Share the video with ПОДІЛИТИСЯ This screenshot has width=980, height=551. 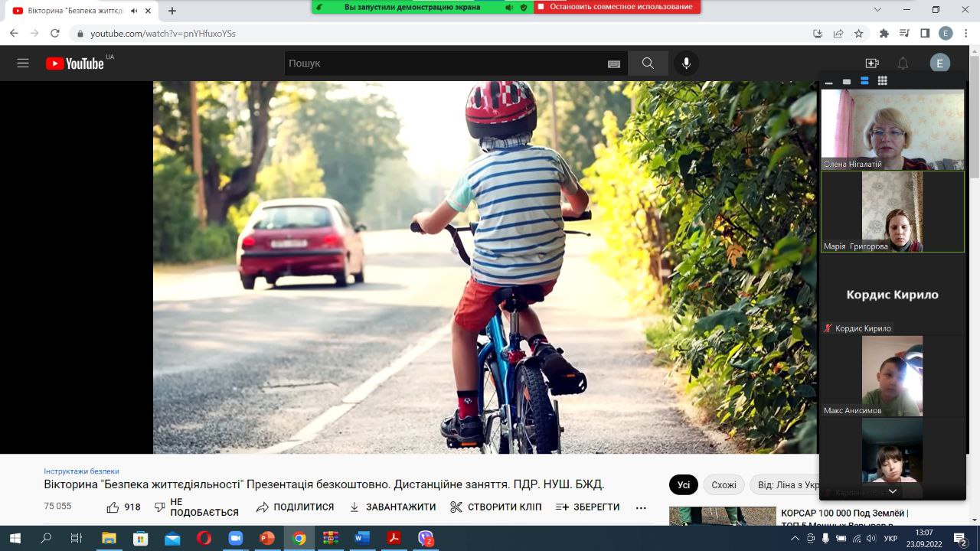coord(295,507)
